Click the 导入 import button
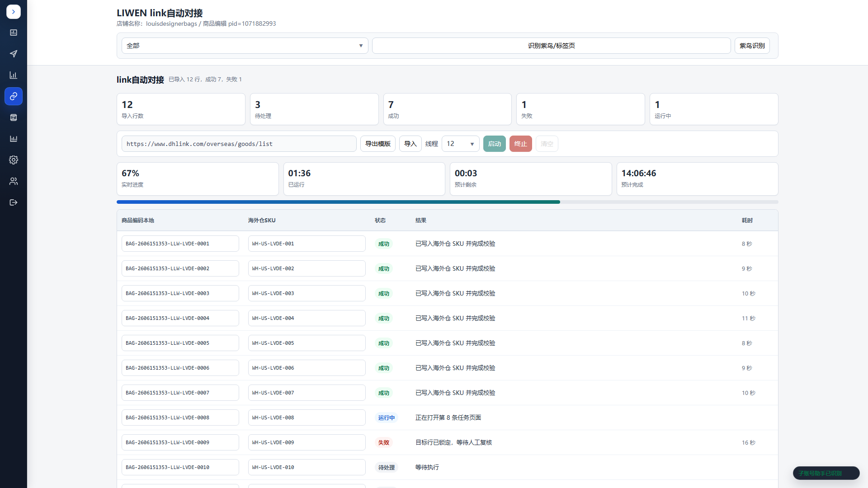868x488 pixels. point(410,144)
